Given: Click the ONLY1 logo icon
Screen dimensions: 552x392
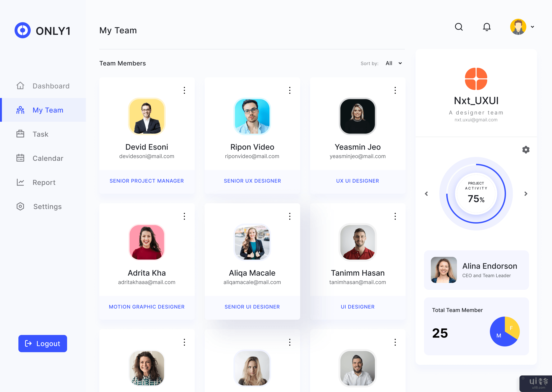Looking at the screenshot, I should tap(22, 30).
